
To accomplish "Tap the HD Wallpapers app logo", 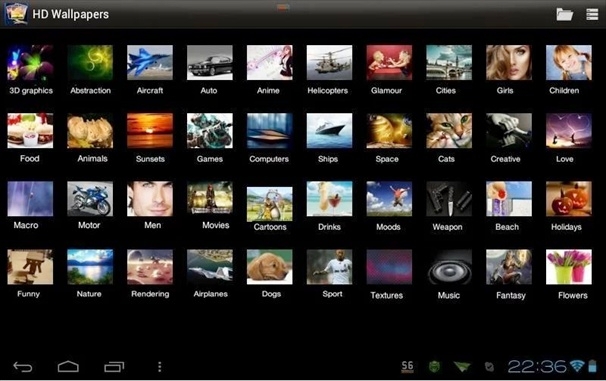I will pos(16,14).
